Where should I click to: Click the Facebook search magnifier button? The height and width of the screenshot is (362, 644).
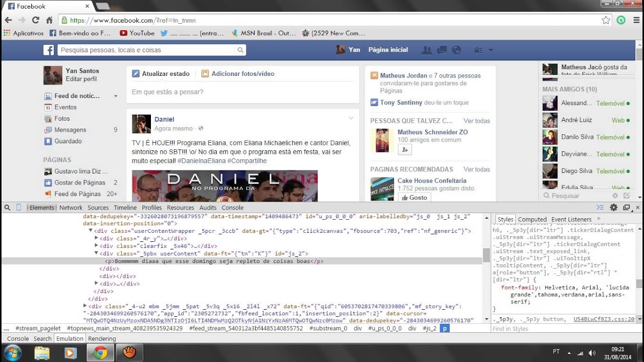click(x=240, y=50)
